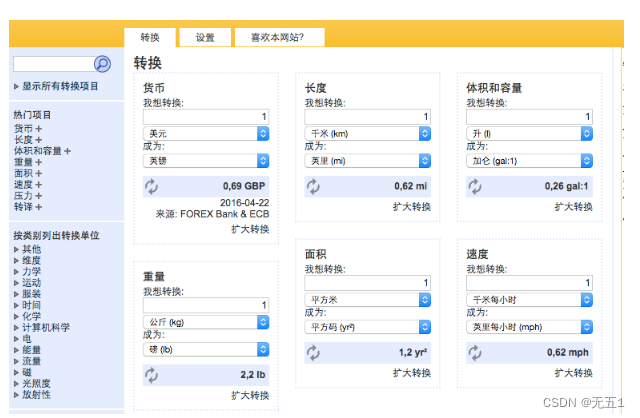
Task: Expand the 化学 category
Action: coord(27,316)
